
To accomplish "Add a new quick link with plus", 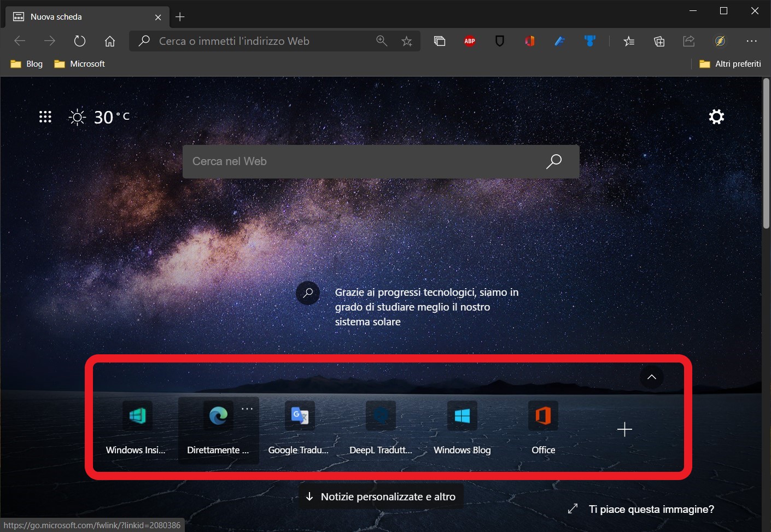I will (624, 429).
